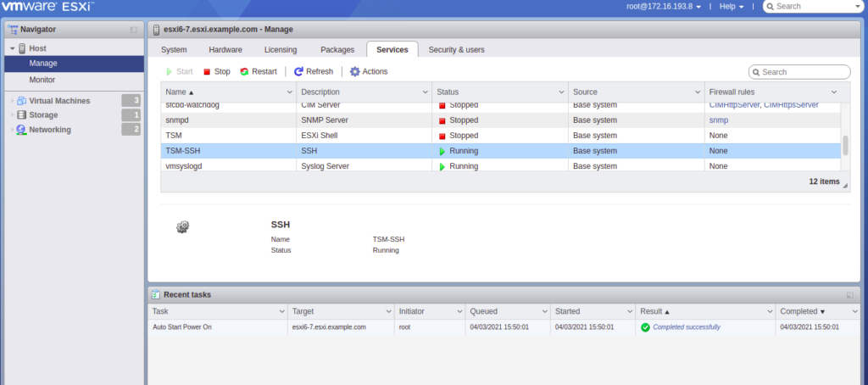Click the Navigator panel icon
Image resolution: width=868 pixels, height=385 pixels.
(x=12, y=30)
